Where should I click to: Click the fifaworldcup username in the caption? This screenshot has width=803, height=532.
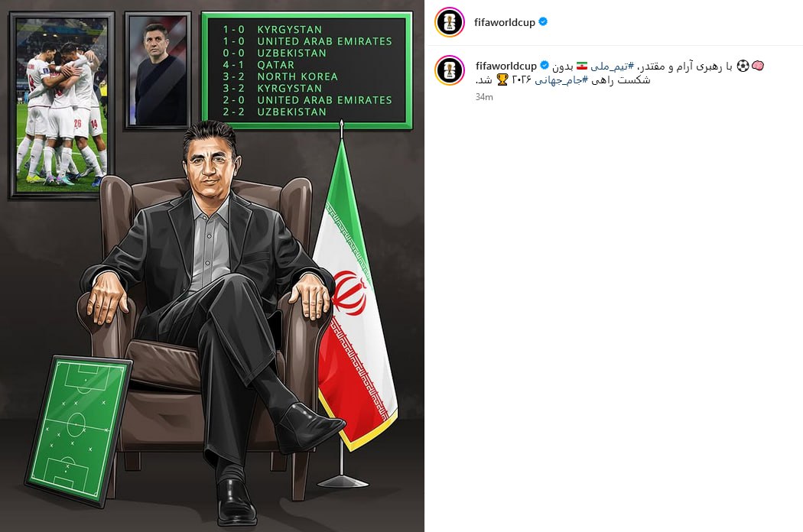(506, 66)
